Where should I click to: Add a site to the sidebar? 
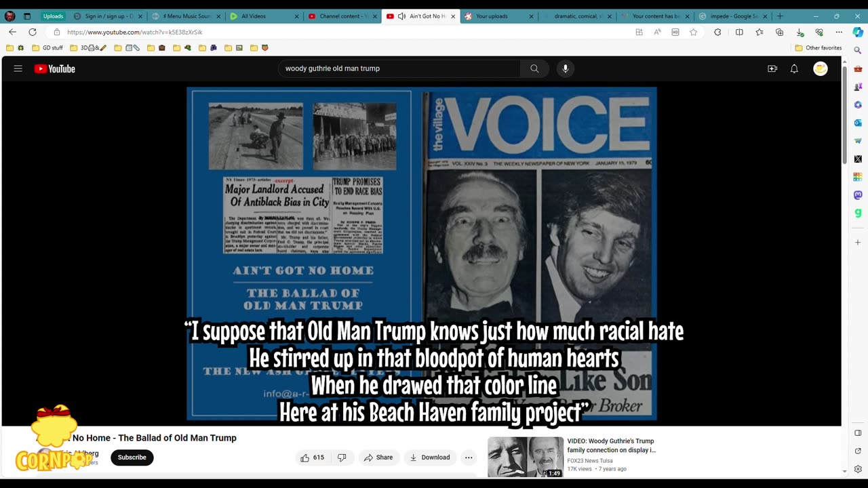coord(858,242)
